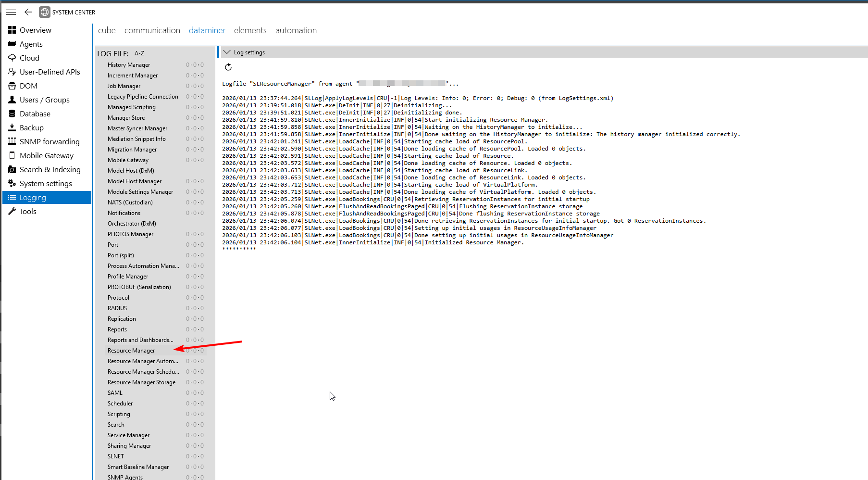
Task: Select Resource Manager Storage log
Action: [141, 382]
